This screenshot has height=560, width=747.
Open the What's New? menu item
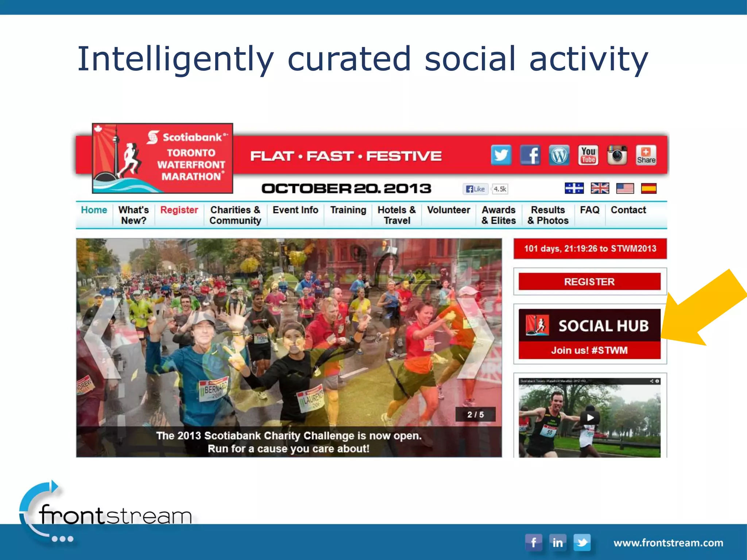point(133,215)
